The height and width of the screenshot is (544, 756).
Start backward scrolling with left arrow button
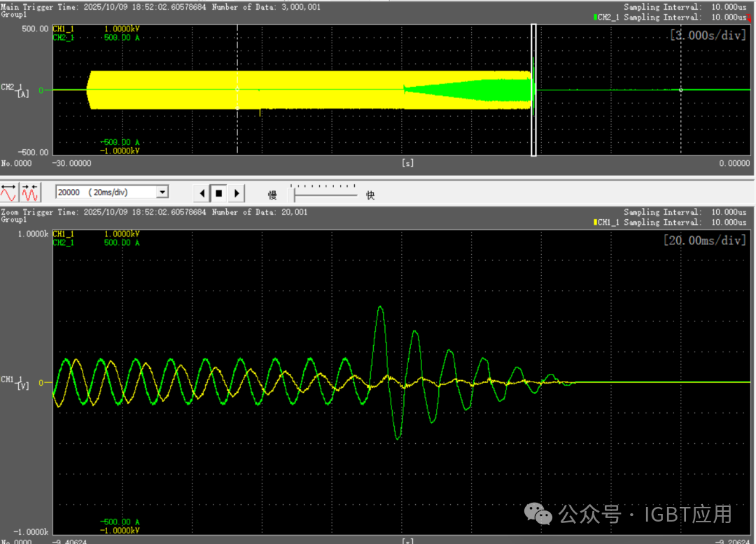coord(202,193)
